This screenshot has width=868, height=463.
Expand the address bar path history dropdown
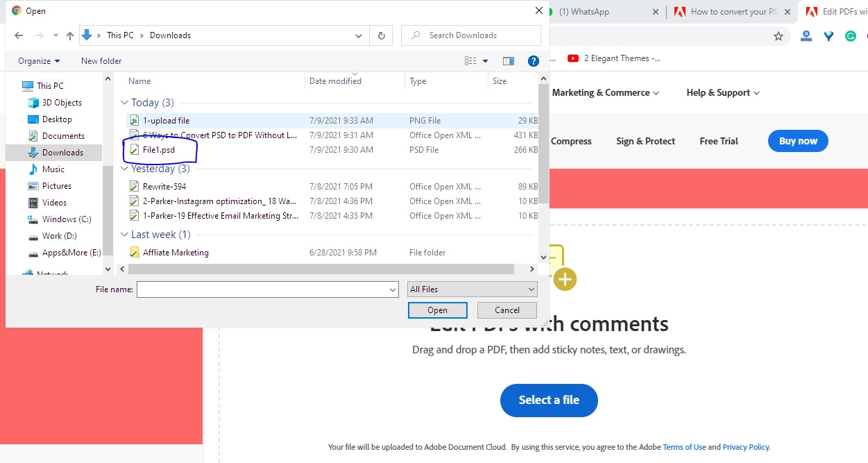click(359, 35)
